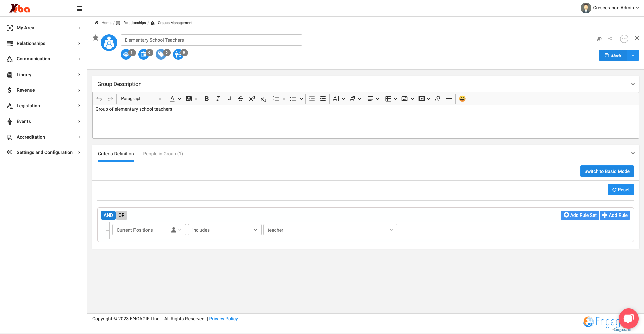Open the teacher value dropdown

[x=330, y=230]
